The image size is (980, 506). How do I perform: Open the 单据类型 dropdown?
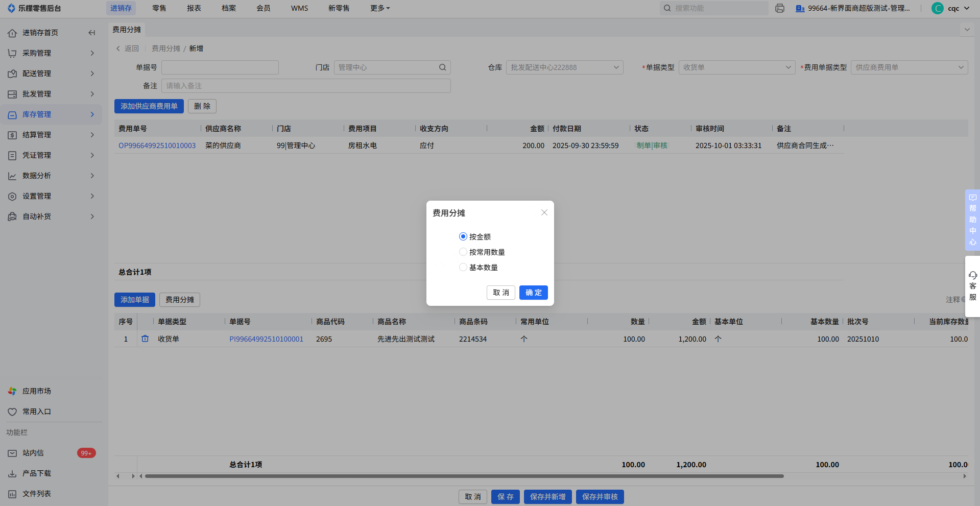[x=736, y=67]
